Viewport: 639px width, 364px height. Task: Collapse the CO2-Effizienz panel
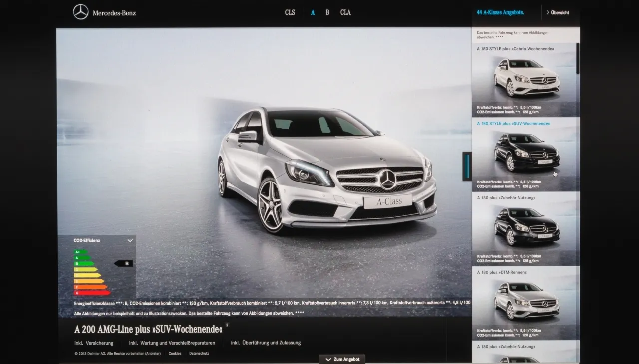(130, 240)
